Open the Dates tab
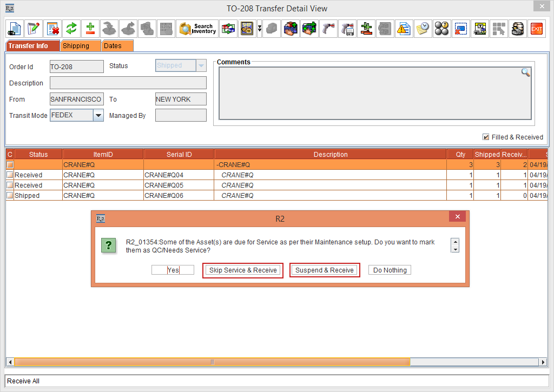 click(x=116, y=46)
